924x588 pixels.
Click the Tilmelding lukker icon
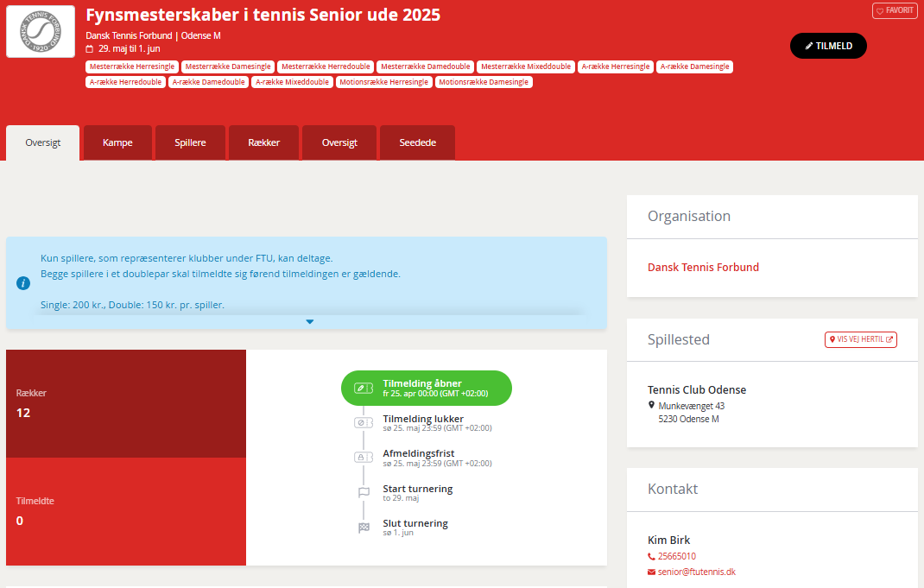click(x=364, y=423)
